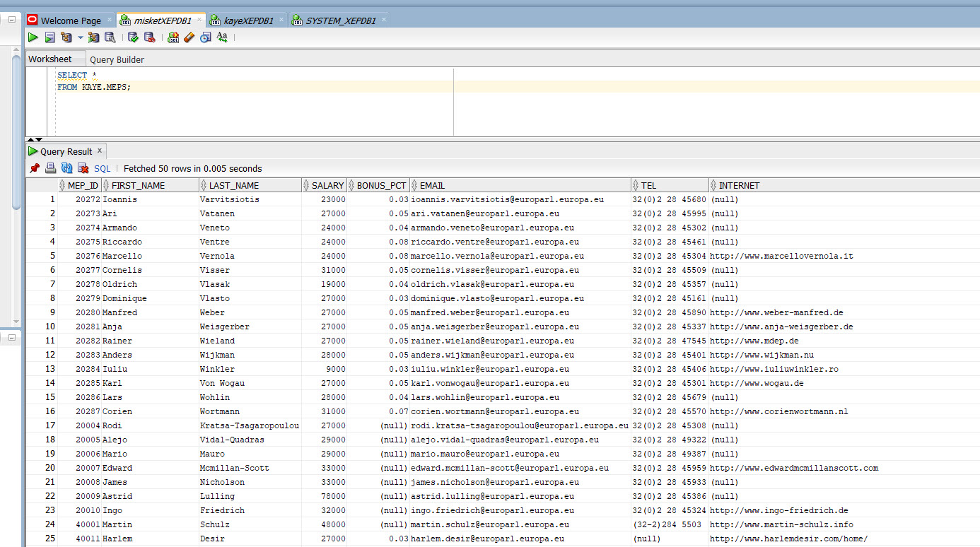Sort by the SALARY column header
Screen dimensions: 980x547
[324, 185]
